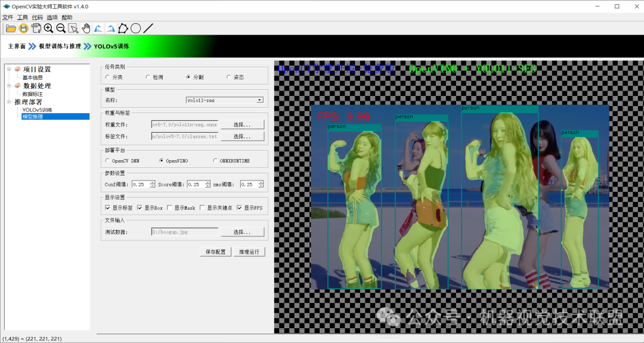Select the zoom out magnifier

(x=61, y=29)
